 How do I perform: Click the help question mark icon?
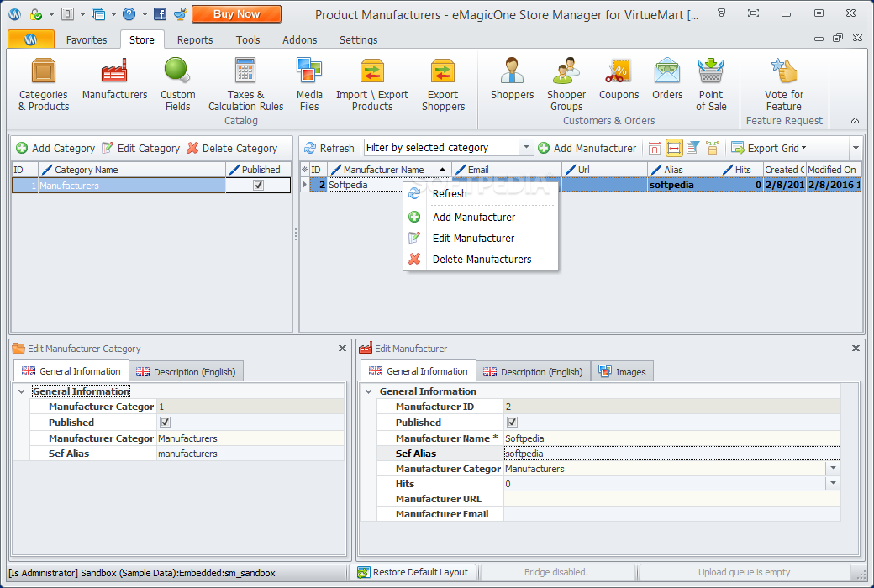click(x=129, y=14)
